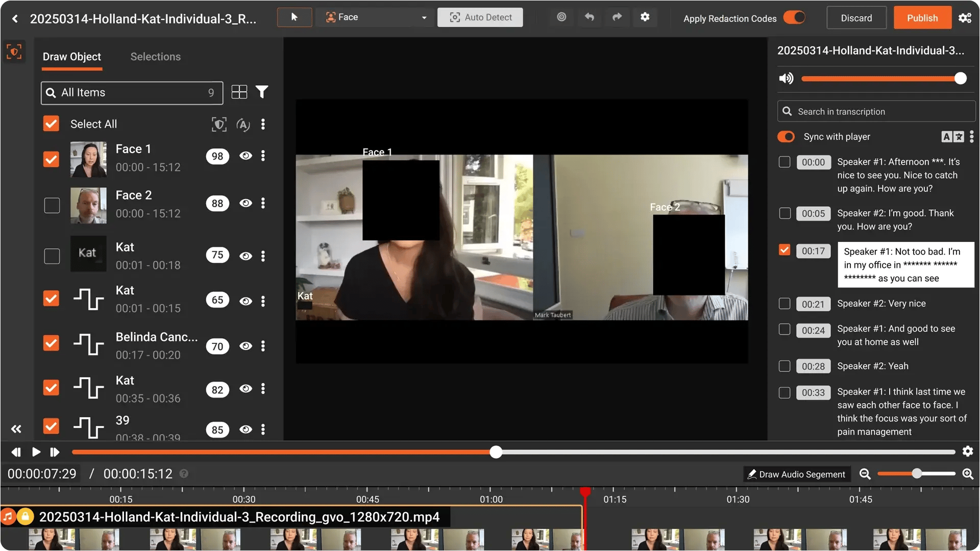Select the Face 1 thumbnail

click(x=88, y=160)
